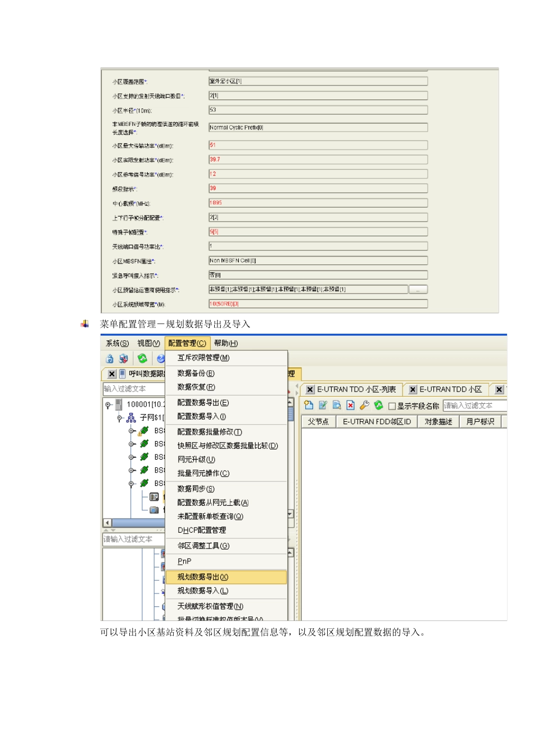Click the green refresh icon in main toolbar
This screenshot has width=534, height=756.
[x=142, y=358]
